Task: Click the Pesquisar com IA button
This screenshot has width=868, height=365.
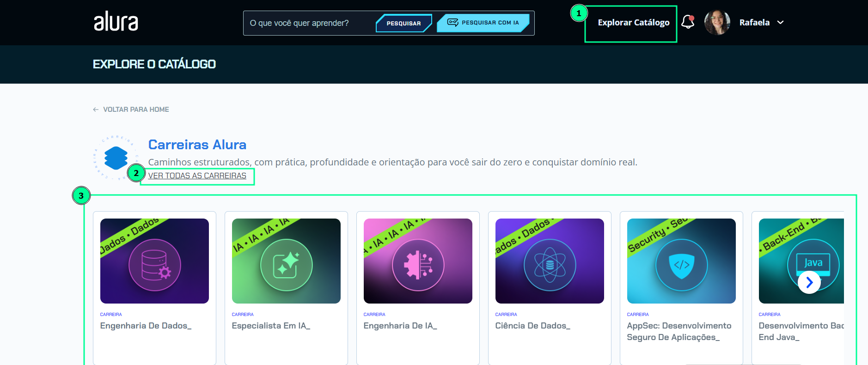Action: point(483,23)
